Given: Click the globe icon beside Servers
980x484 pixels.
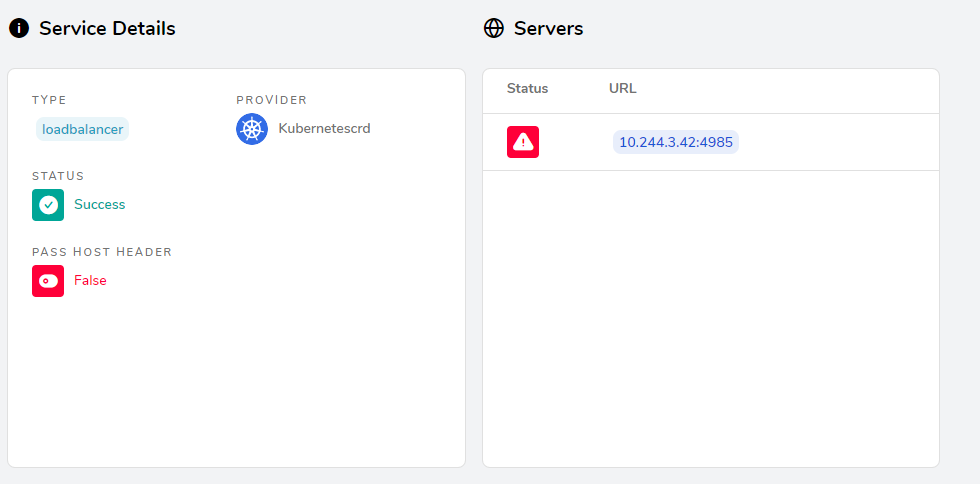Looking at the screenshot, I should click(x=494, y=28).
